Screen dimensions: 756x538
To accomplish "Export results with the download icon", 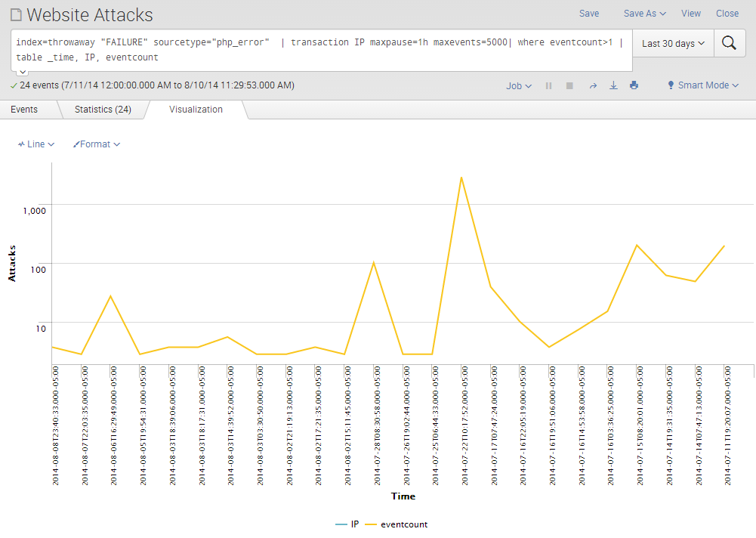I will pyautogui.click(x=613, y=86).
